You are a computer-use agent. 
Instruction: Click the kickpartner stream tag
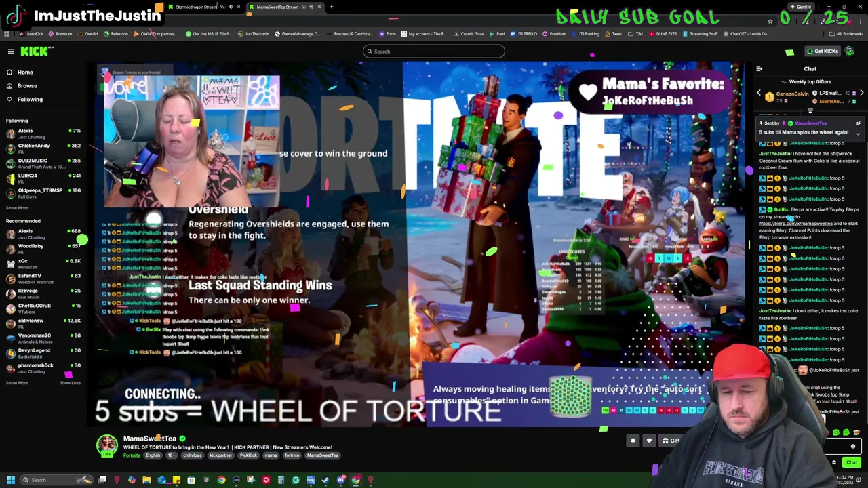220,455
